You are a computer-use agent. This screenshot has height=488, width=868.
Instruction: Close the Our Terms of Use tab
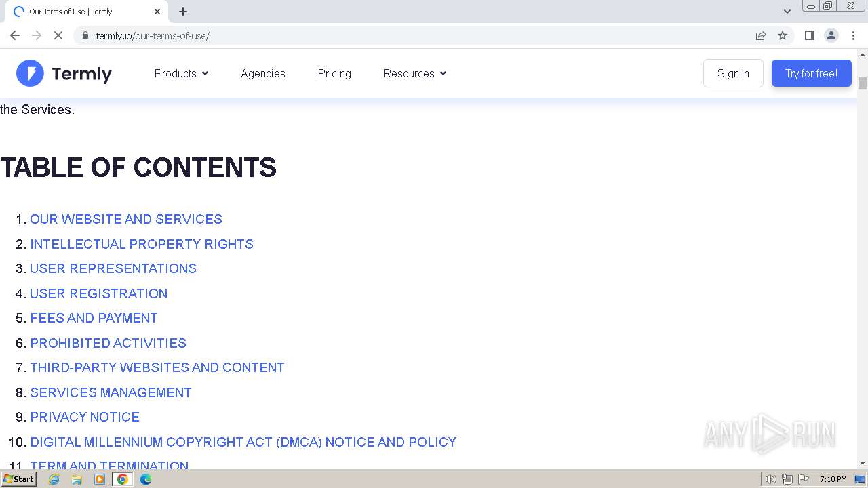[x=157, y=12]
